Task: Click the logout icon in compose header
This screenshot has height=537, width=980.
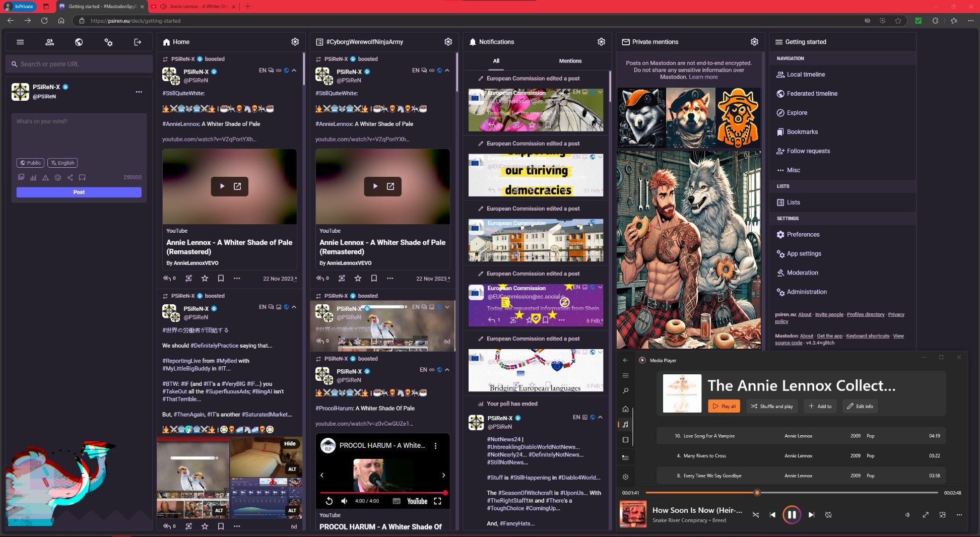Action: pyautogui.click(x=138, y=42)
